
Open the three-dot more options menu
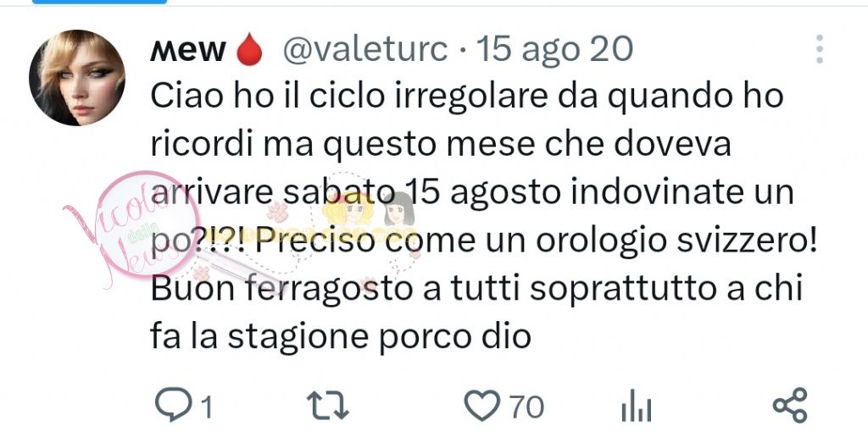pos(820,49)
